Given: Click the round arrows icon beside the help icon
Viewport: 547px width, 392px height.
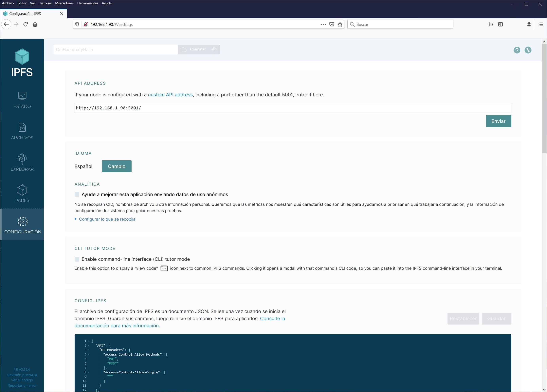Looking at the screenshot, I should coord(528,50).
